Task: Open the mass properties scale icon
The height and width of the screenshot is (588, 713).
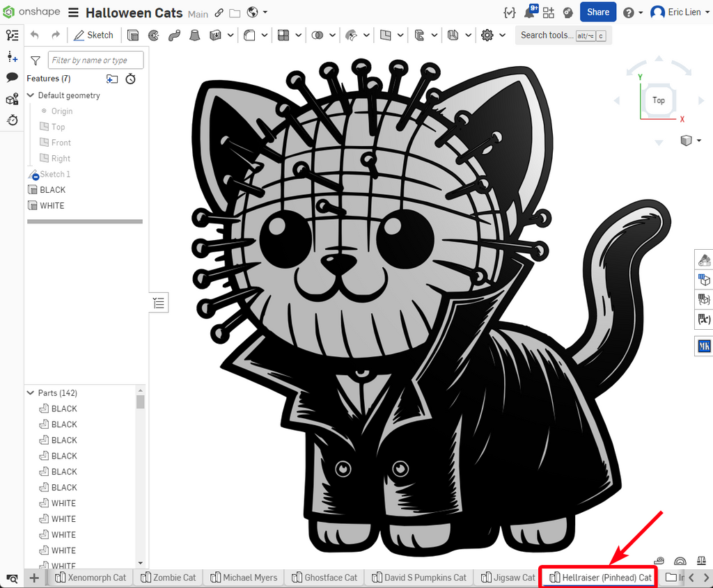Action: [701, 561]
